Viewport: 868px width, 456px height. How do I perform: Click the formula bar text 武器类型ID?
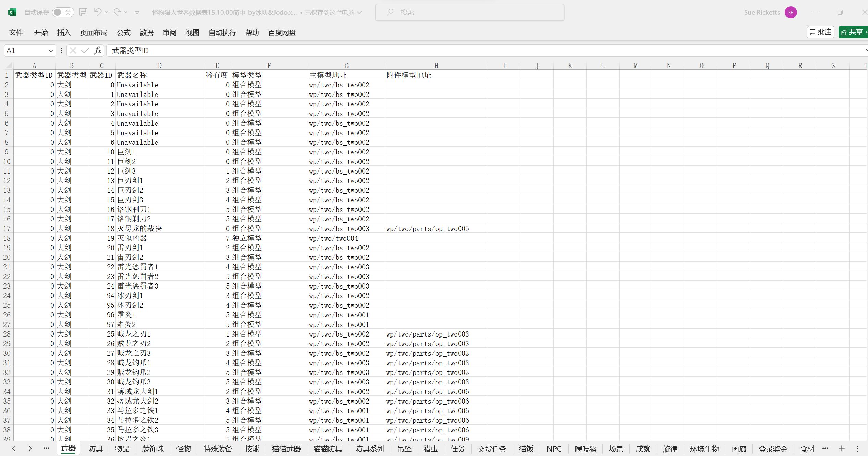130,51
